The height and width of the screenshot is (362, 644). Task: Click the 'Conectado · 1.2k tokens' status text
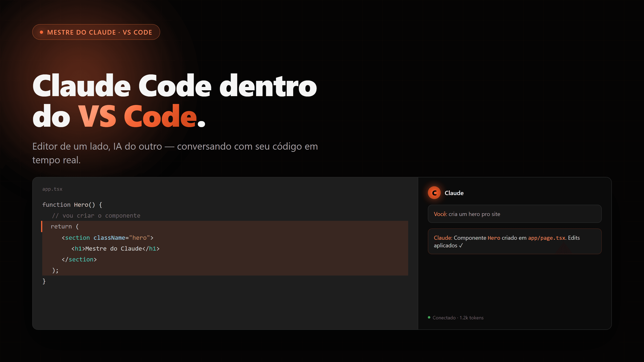click(458, 318)
